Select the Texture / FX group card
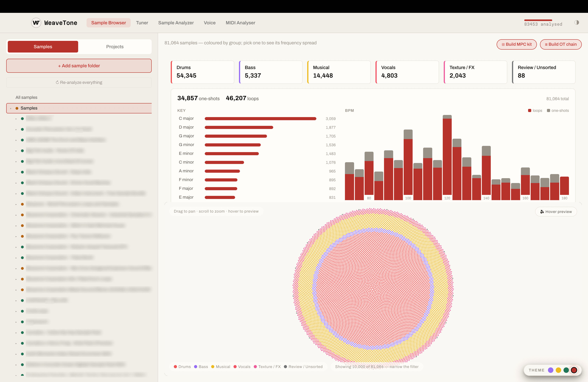588x382 pixels. pos(475,72)
